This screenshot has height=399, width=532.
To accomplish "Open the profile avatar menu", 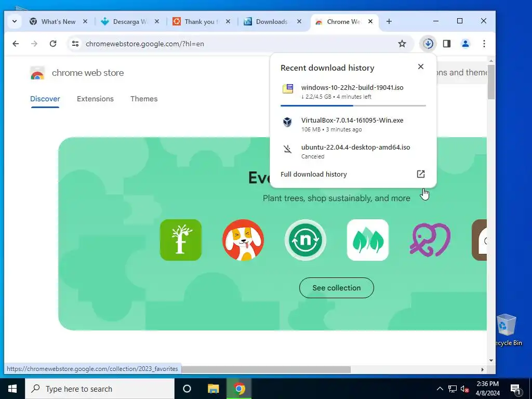I will click(465, 44).
